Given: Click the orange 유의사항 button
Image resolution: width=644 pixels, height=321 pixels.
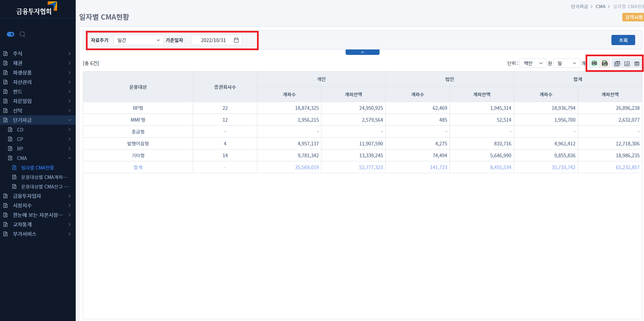Looking at the screenshot, I should coord(633,17).
